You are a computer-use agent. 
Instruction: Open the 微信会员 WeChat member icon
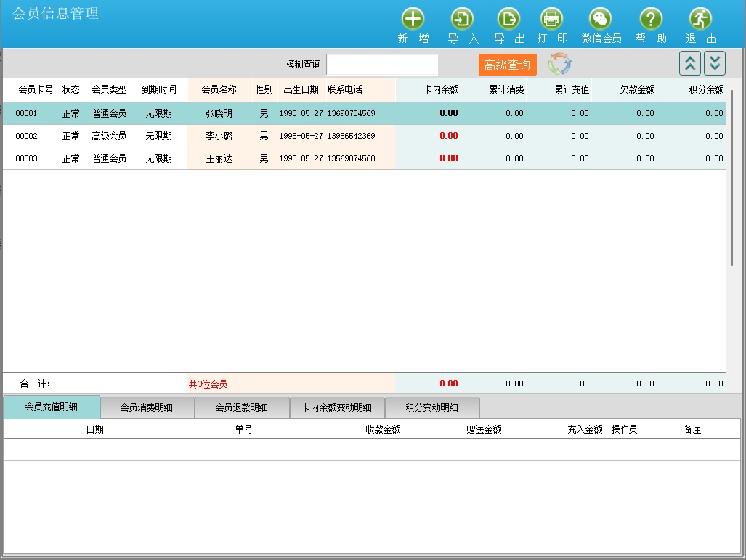tap(600, 20)
